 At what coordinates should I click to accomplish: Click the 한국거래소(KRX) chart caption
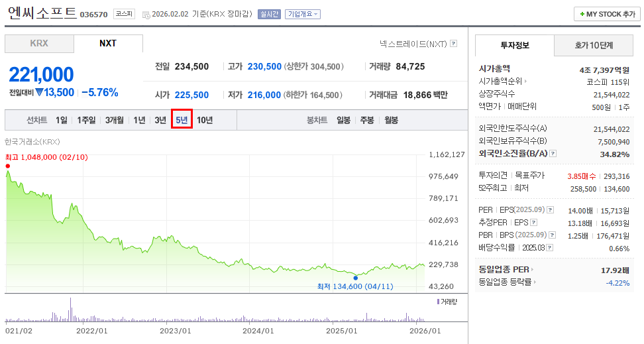pos(32,142)
